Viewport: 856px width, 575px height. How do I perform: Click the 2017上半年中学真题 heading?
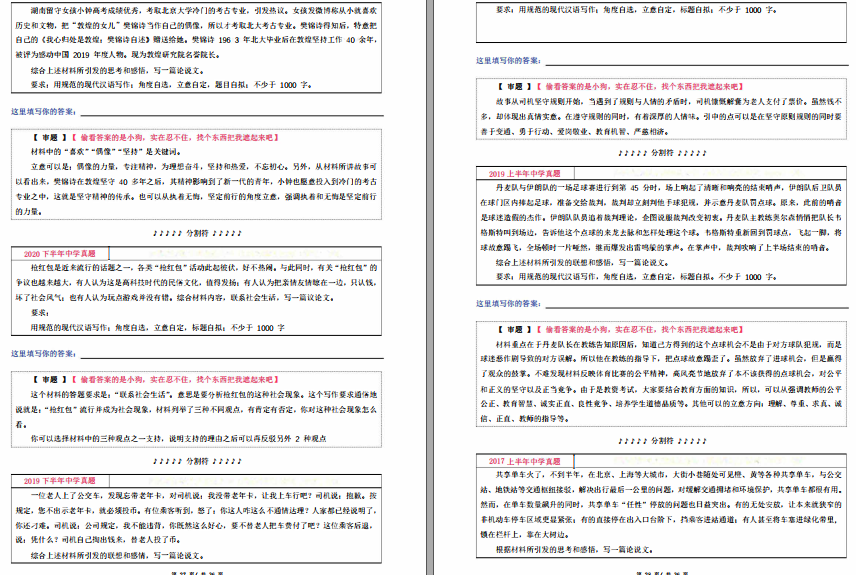point(524,461)
